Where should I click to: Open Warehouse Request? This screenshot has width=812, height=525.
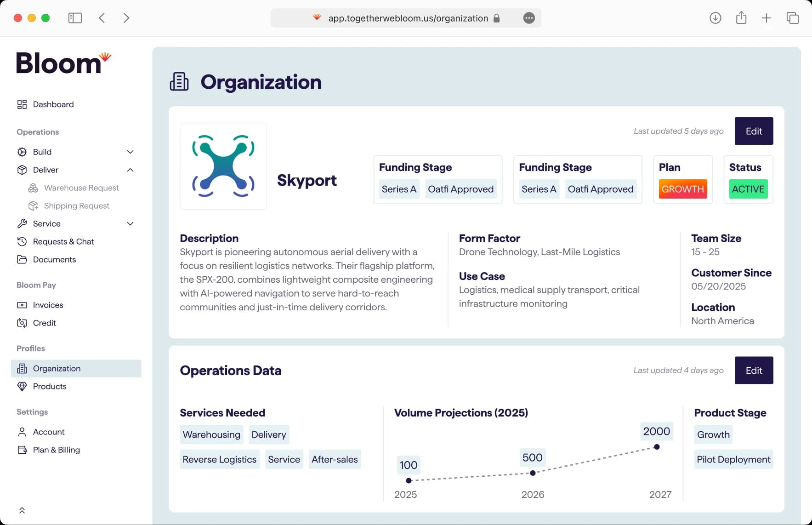tap(81, 188)
